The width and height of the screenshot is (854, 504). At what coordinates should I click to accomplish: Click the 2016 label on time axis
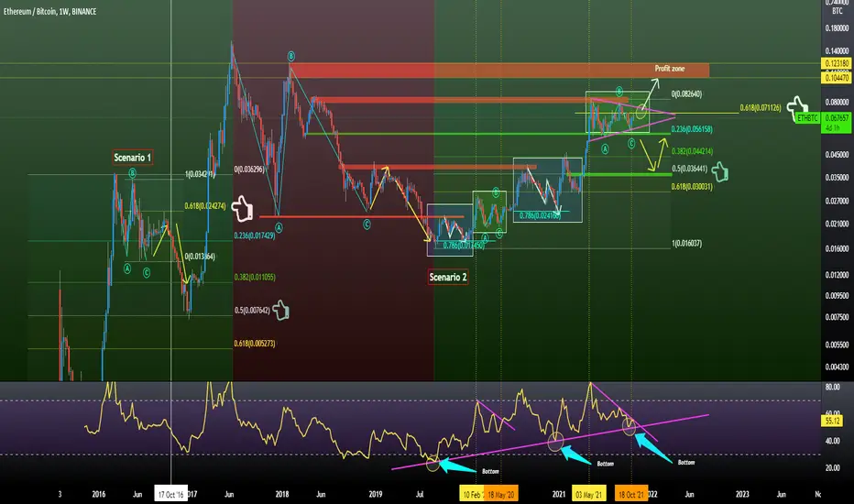coord(99,494)
